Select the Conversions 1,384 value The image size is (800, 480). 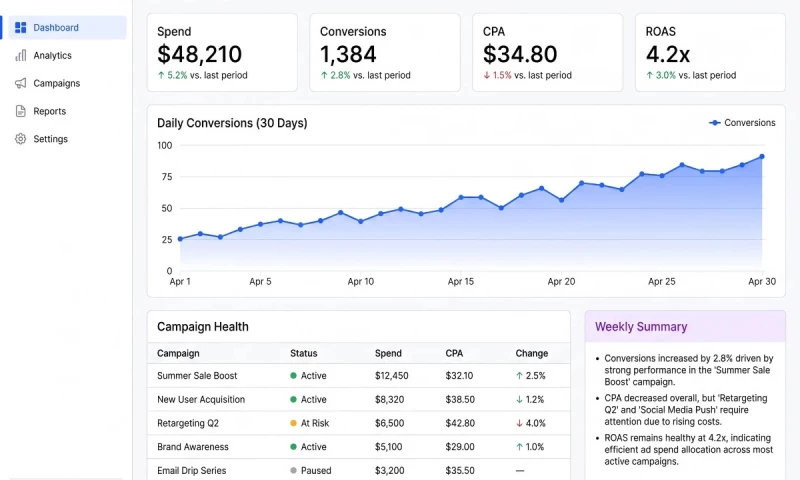(348, 54)
